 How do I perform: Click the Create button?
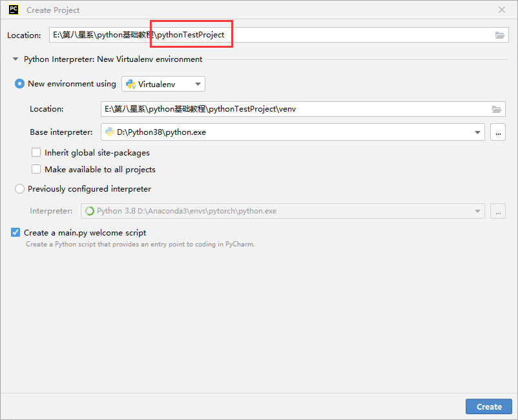coord(489,407)
